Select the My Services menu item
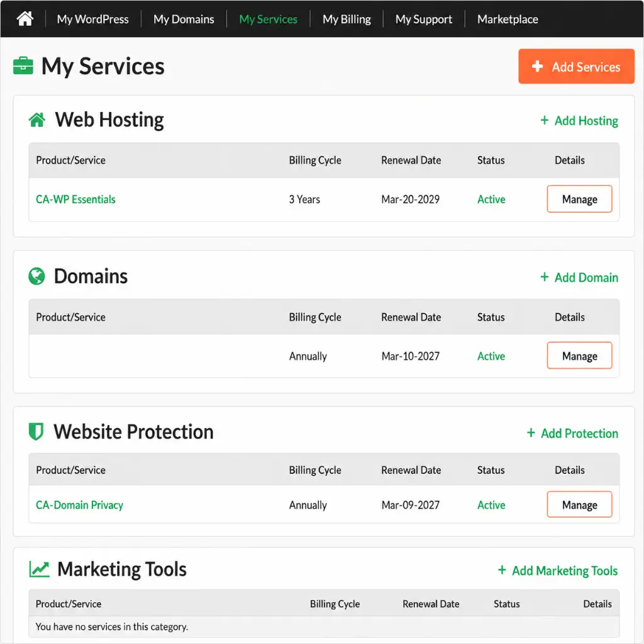Viewport: 644px width, 644px height. [x=268, y=19]
